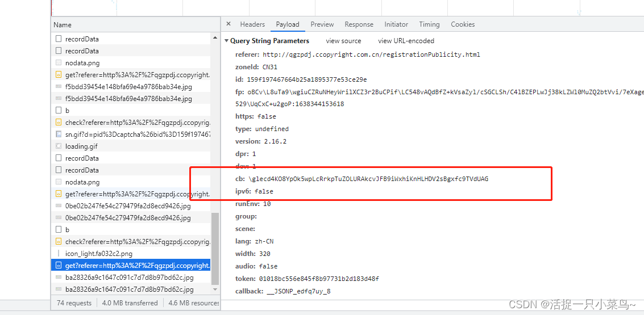Viewport: 644px width, 315px height.
Task: Click the referer URL parameter value
Action: [371, 54]
